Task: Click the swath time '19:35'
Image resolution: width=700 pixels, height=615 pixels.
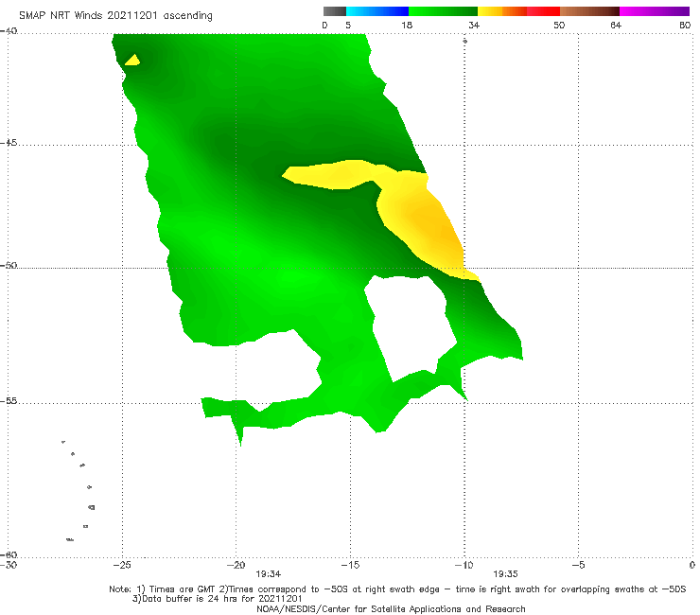Action: 505,574
